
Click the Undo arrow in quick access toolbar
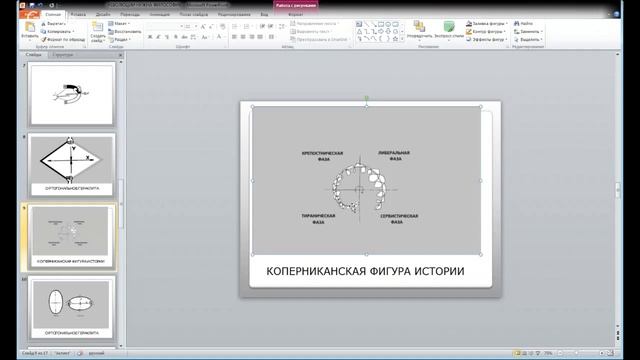coord(41,5)
